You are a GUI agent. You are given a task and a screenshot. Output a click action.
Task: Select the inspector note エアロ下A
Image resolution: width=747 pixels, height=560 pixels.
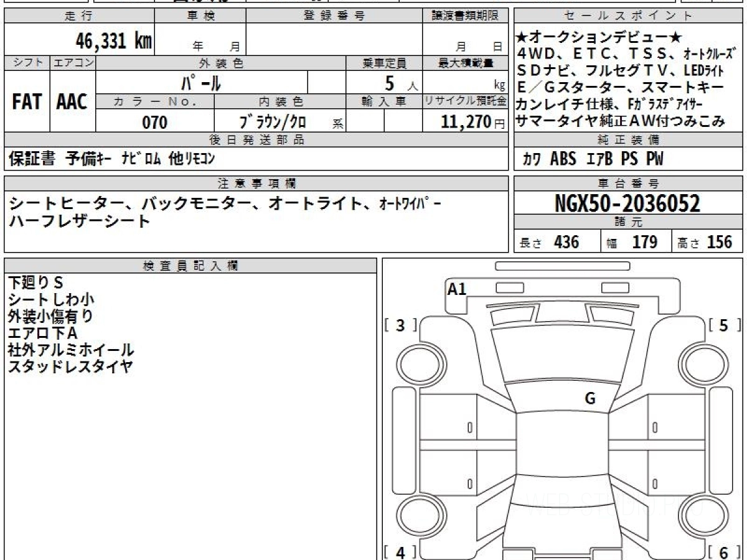(x=43, y=333)
